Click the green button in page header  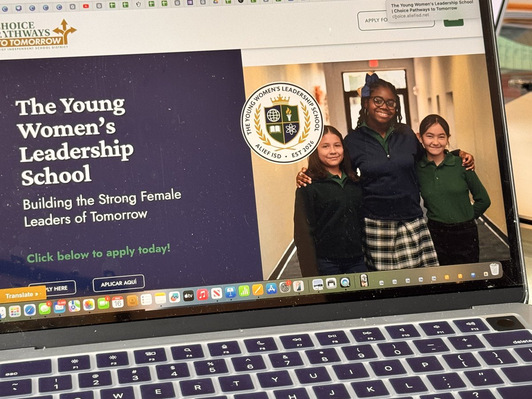[x=454, y=22]
